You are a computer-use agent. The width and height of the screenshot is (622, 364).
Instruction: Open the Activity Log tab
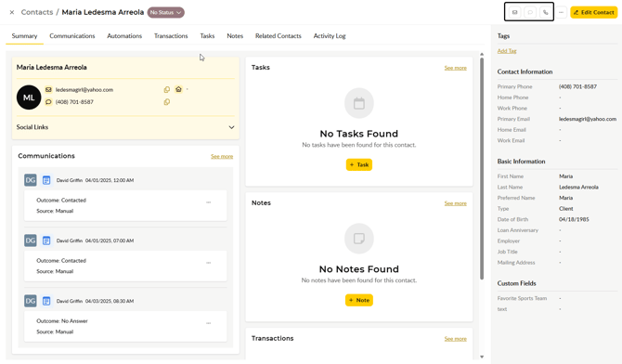click(x=330, y=35)
